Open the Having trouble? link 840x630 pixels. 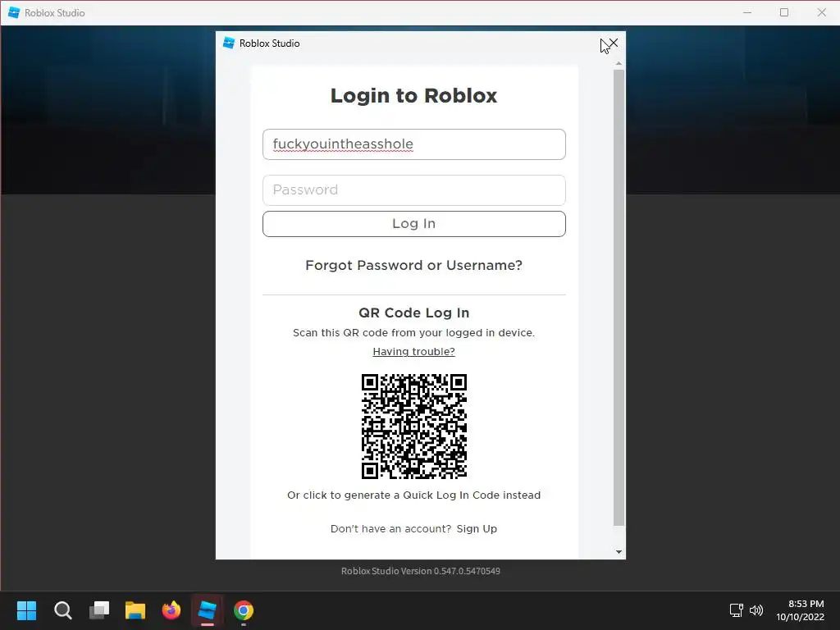coord(413,351)
